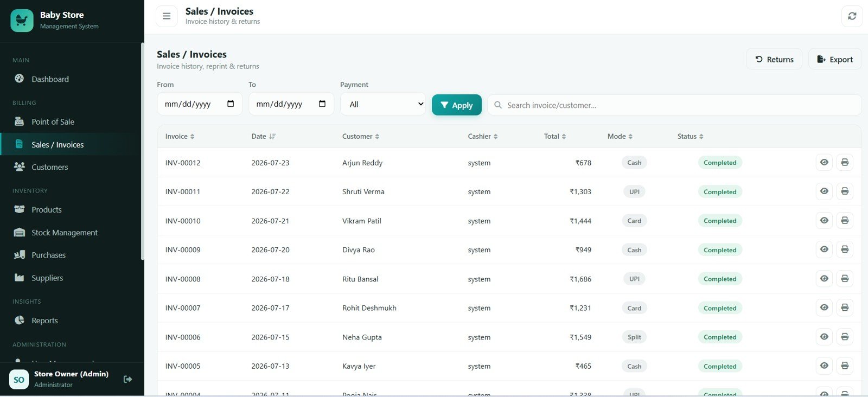Sort table by Status column

pos(690,136)
